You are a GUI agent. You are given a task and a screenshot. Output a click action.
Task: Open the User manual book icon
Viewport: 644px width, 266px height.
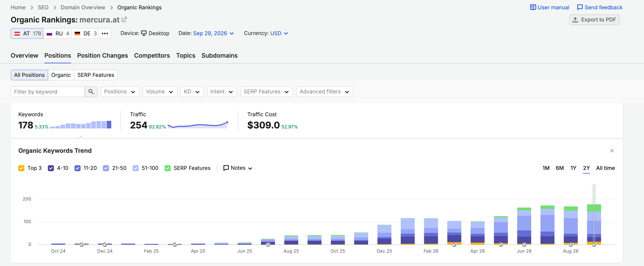point(533,7)
